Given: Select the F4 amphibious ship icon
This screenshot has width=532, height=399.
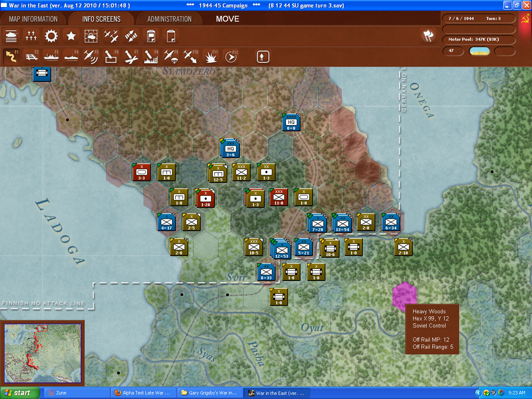Looking at the screenshot, I should pos(71,57).
